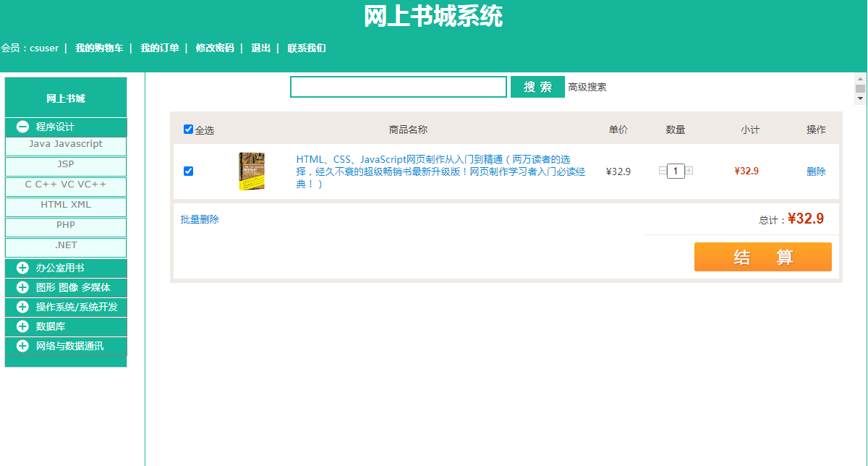Click the 小计 subtotal value ¥32.9
The image size is (868, 466).
[x=746, y=171]
